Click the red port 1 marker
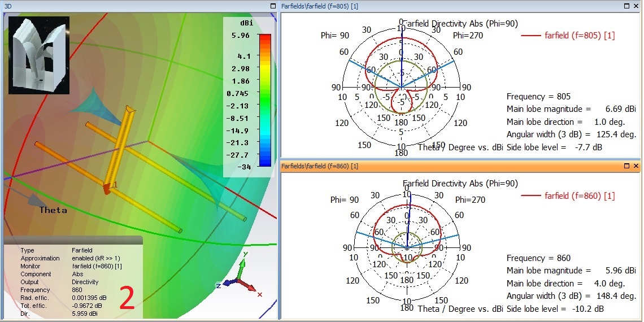 107,188
